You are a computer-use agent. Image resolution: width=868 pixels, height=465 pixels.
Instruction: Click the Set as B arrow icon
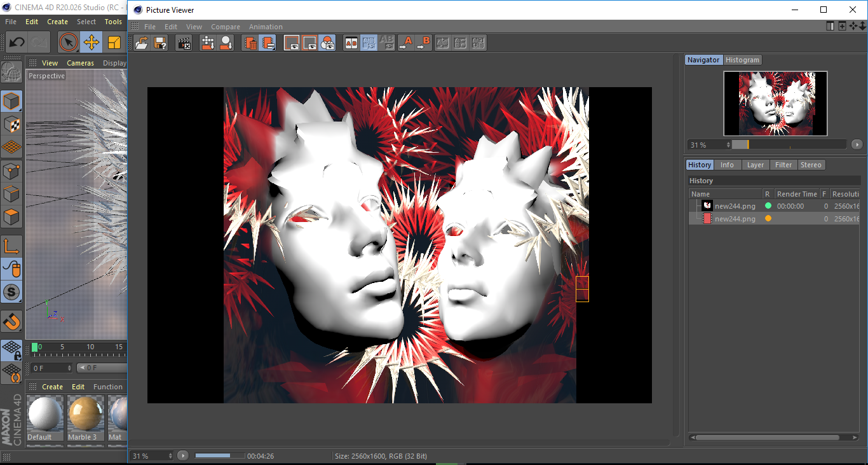423,43
